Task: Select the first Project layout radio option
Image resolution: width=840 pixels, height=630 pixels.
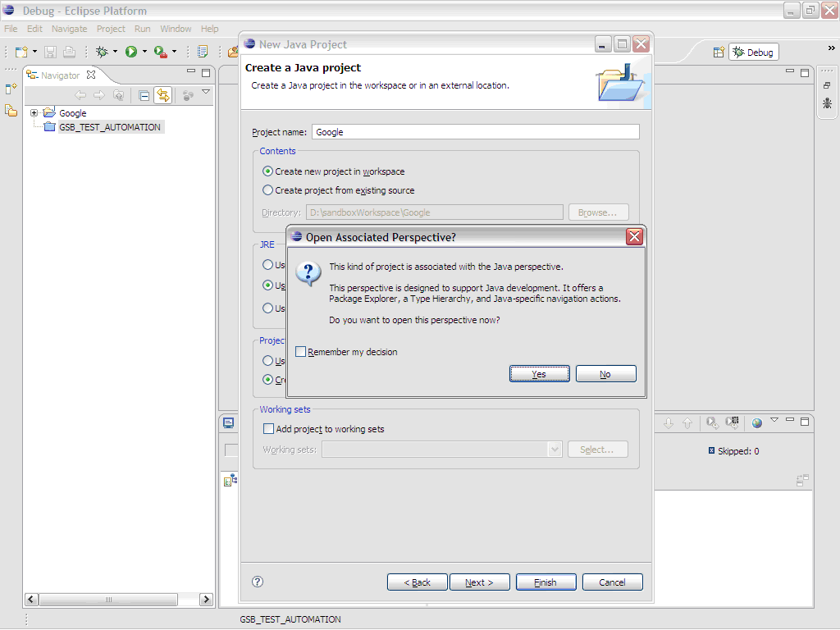Action: click(267, 361)
